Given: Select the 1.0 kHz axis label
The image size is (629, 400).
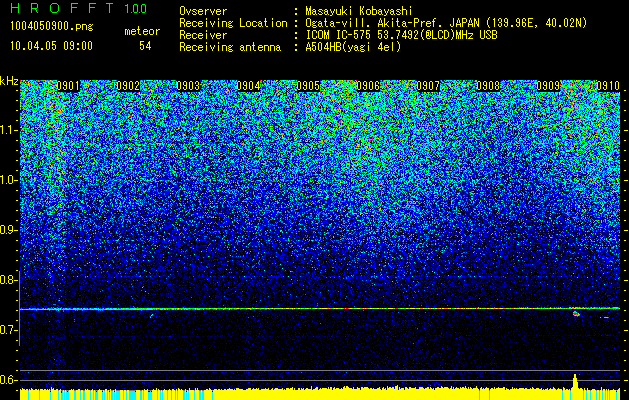Looking at the screenshot, I should click(9, 180).
